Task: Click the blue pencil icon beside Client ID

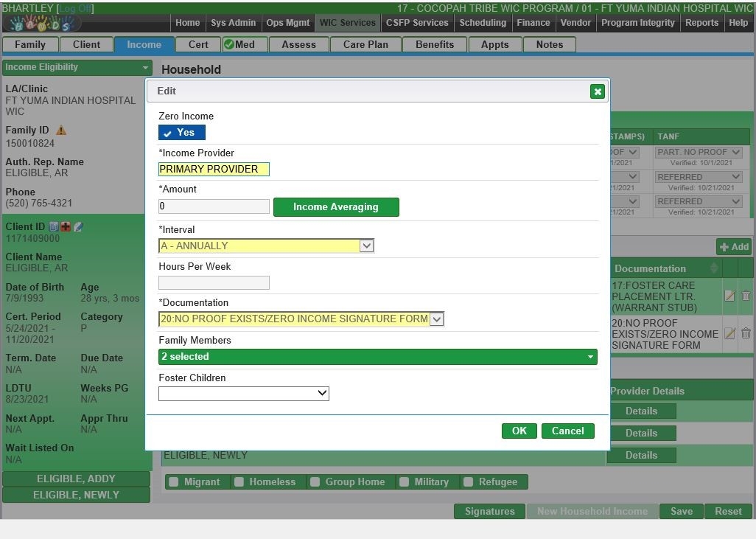Action: point(78,227)
